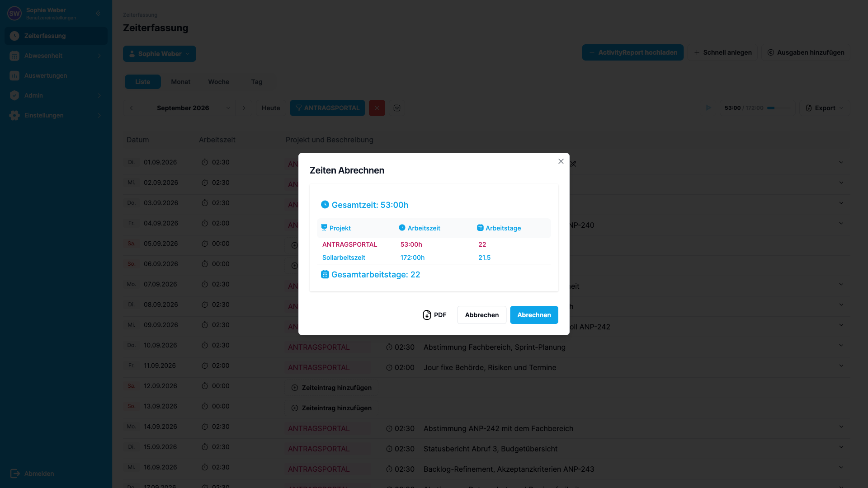Close the Zeiten Abrechnen dialog

(x=561, y=161)
